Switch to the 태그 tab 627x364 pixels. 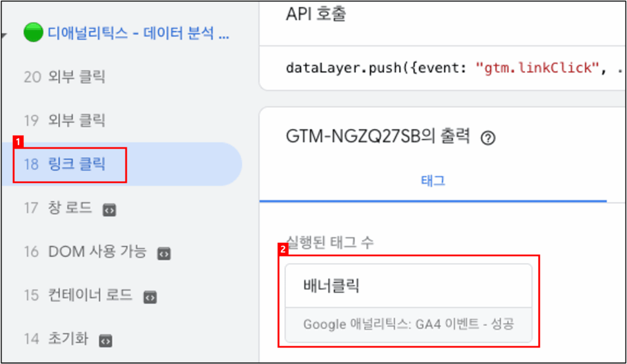[433, 181]
